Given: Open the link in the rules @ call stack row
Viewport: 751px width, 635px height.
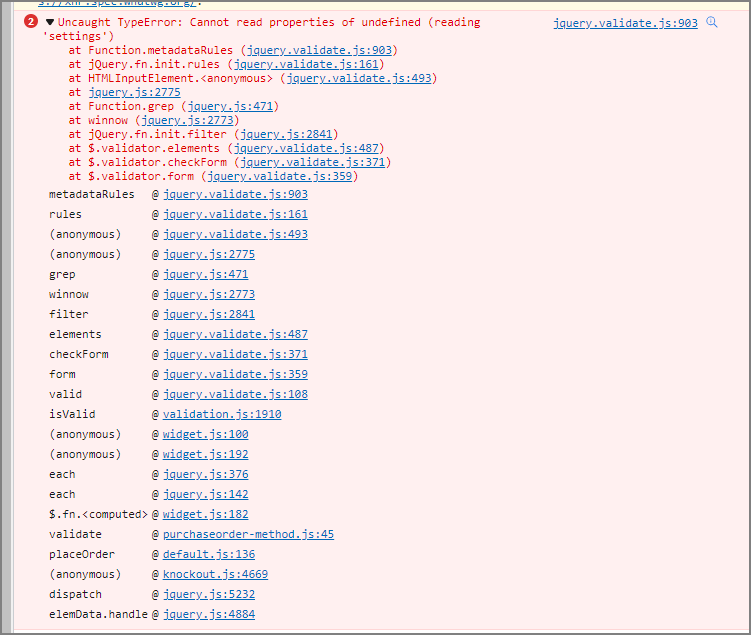Looking at the screenshot, I should pyautogui.click(x=235, y=215).
